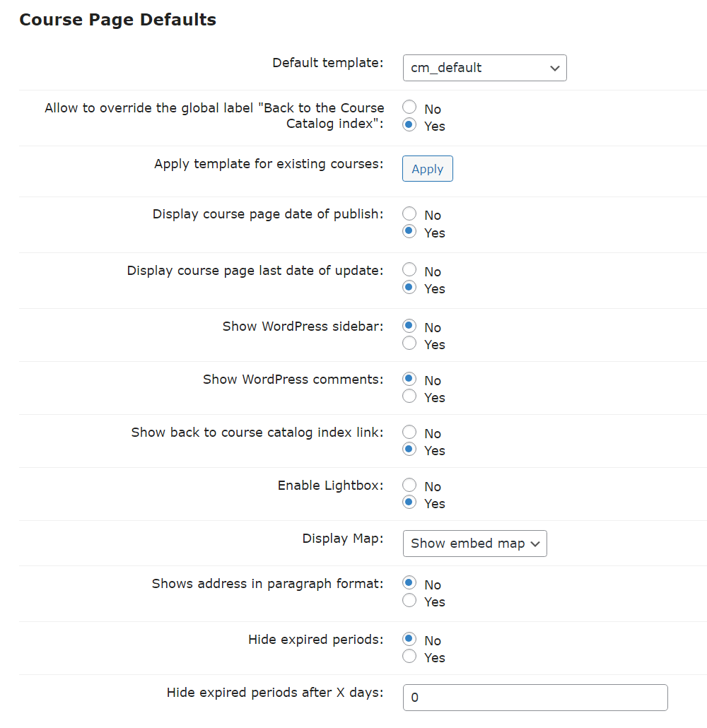Pick Yes for Show WordPress sidebar

click(409, 344)
